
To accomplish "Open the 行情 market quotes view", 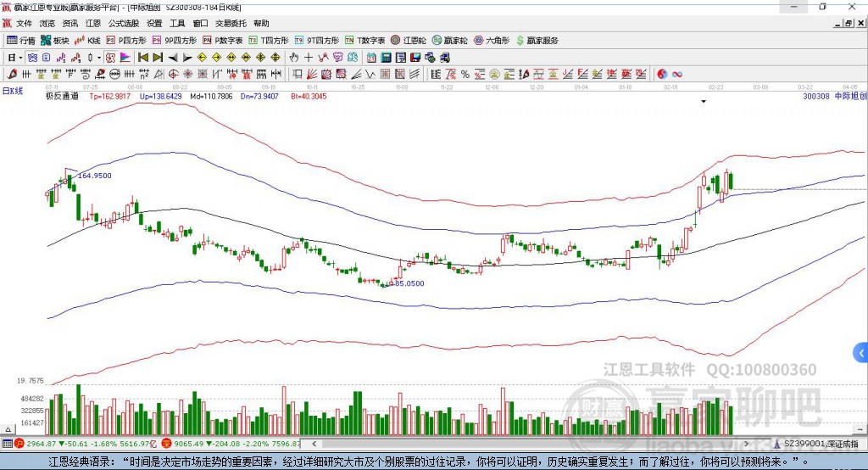I will pos(20,41).
